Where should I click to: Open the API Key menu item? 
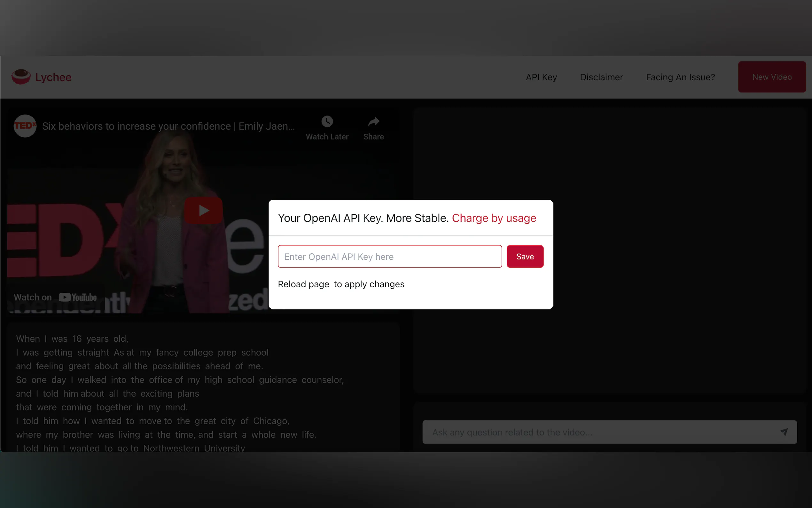pyautogui.click(x=541, y=77)
